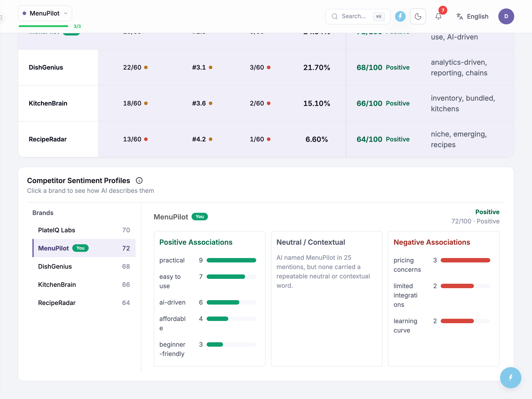The image size is (532, 399).
Task: Click the Search input field
Action: tap(358, 16)
